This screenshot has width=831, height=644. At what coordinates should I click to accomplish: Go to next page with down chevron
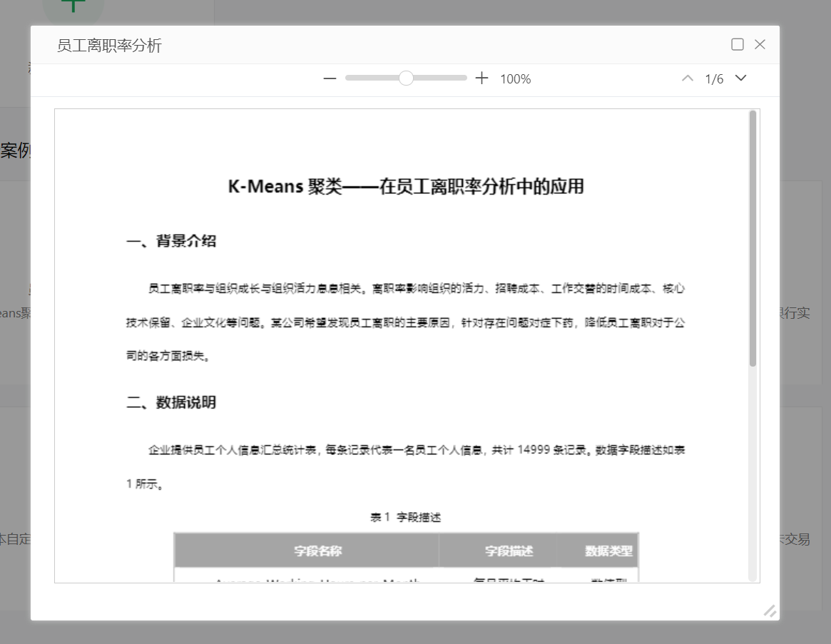(741, 78)
